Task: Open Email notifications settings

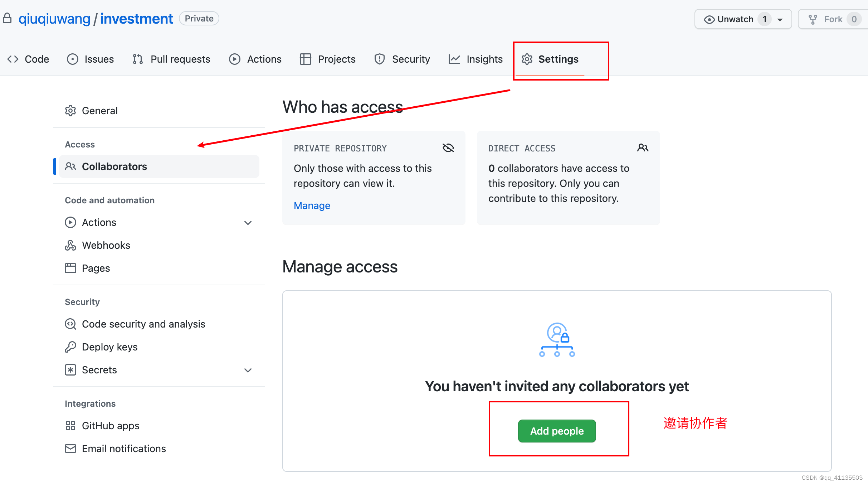Action: coord(159,449)
